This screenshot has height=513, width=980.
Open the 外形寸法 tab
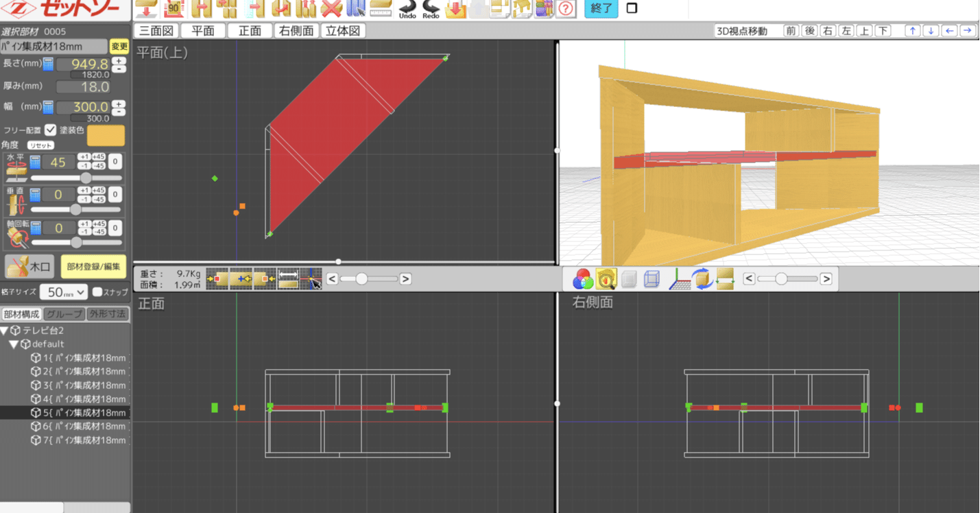pyautogui.click(x=107, y=314)
